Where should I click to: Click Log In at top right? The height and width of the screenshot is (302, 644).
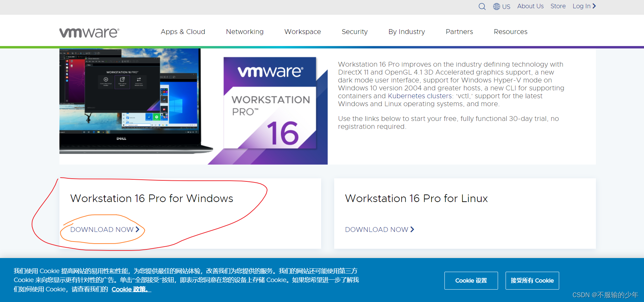pyautogui.click(x=584, y=6)
